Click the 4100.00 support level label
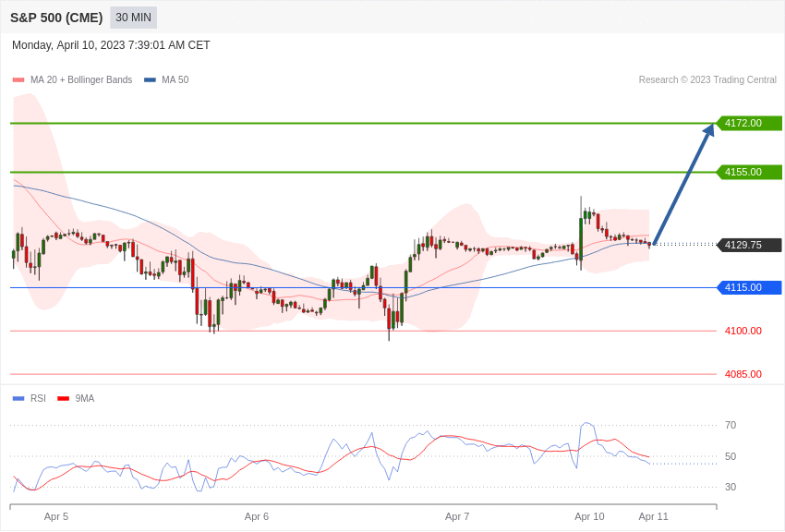Screen dimensions: 785x532 pos(743,331)
